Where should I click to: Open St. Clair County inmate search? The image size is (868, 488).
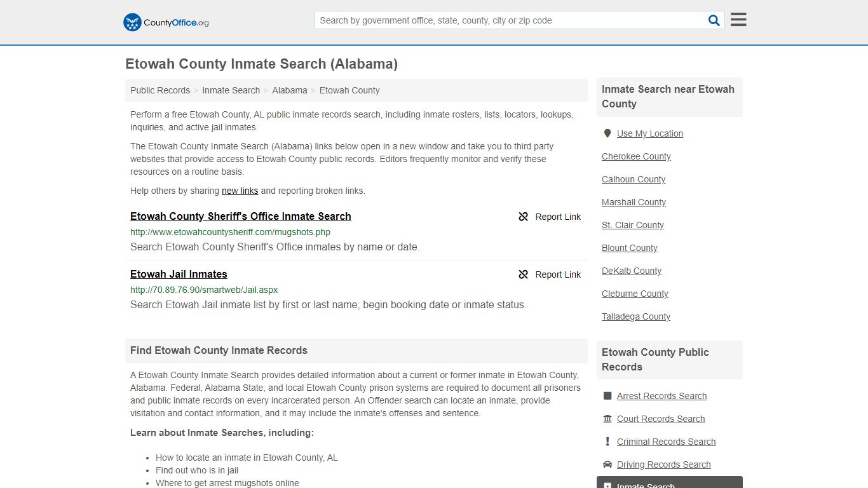633,225
